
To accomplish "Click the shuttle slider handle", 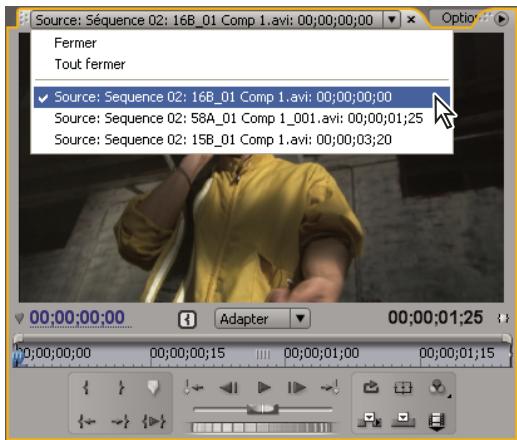I will click(262, 409).
